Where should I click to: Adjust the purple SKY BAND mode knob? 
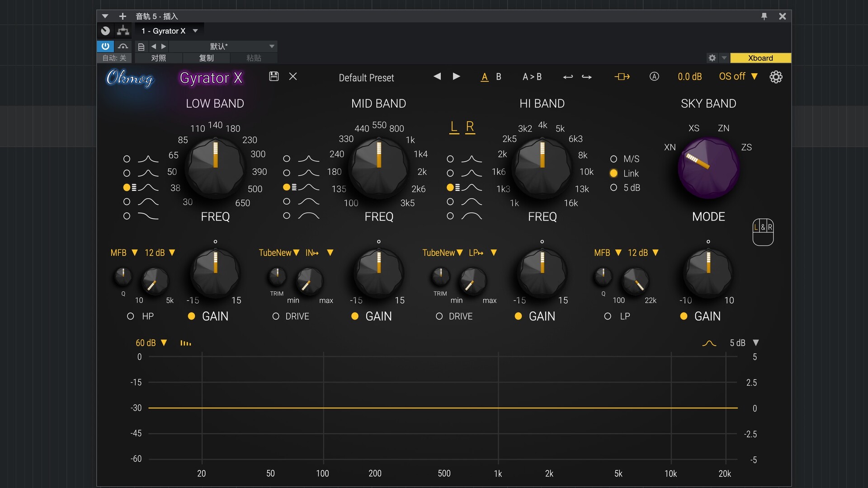[x=708, y=168]
